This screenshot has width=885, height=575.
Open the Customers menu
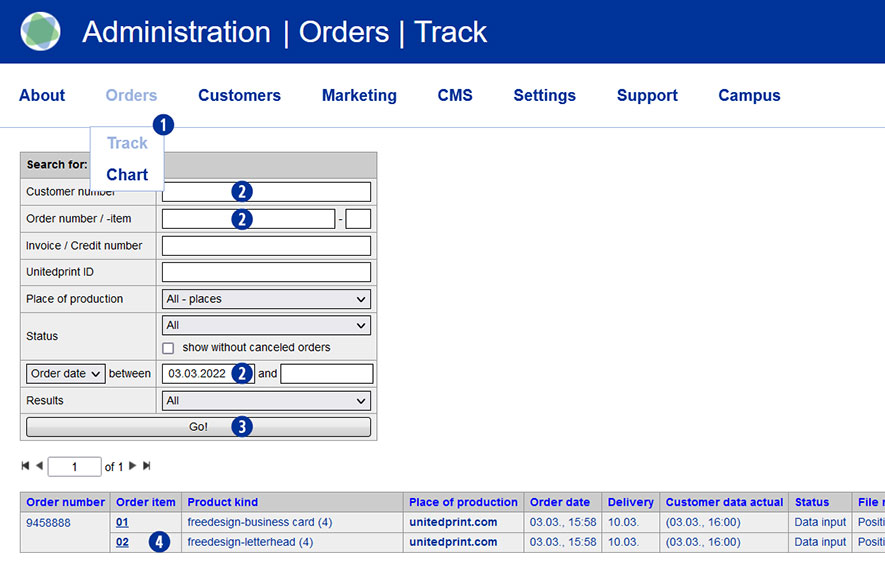pos(239,96)
